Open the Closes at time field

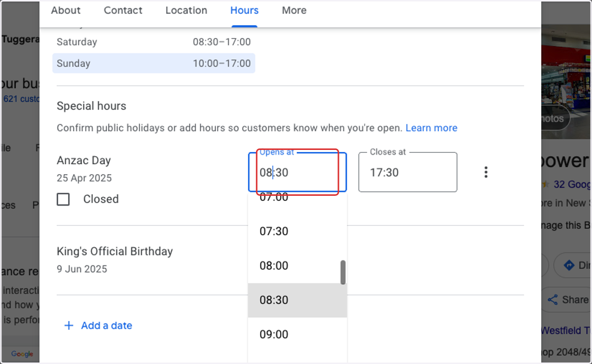[407, 172]
